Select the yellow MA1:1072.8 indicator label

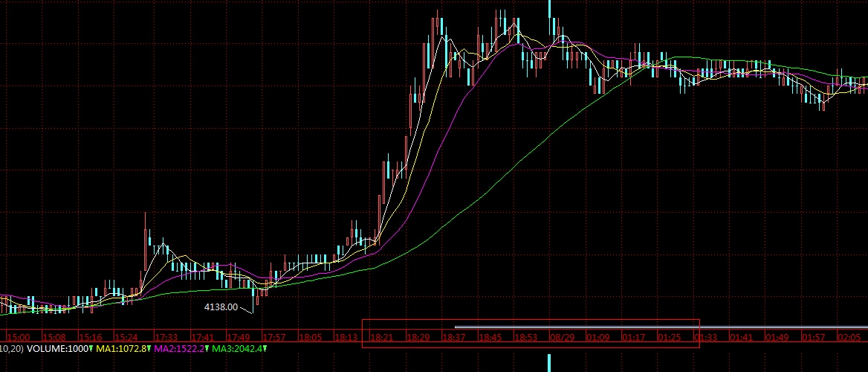click(121, 348)
